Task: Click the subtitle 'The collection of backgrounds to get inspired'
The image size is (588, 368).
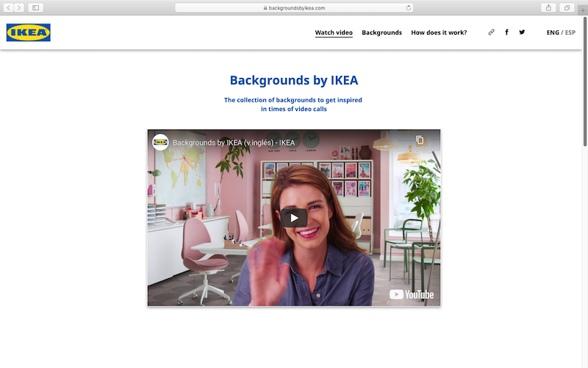Action: (293, 100)
